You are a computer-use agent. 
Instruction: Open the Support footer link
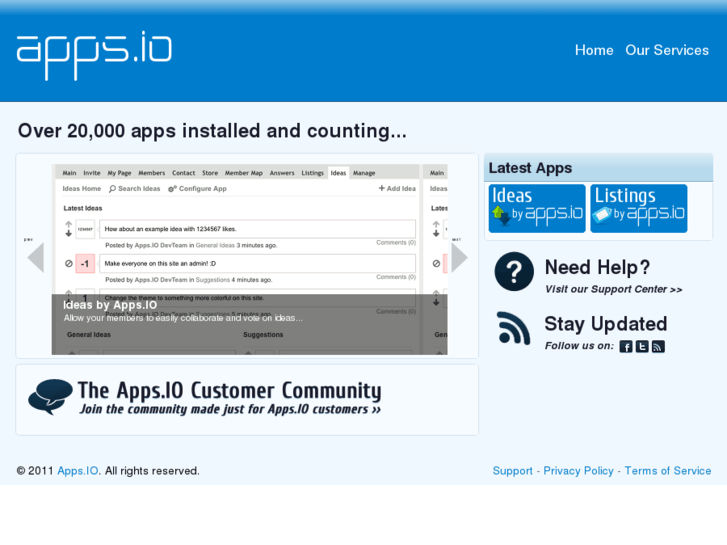point(512,471)
